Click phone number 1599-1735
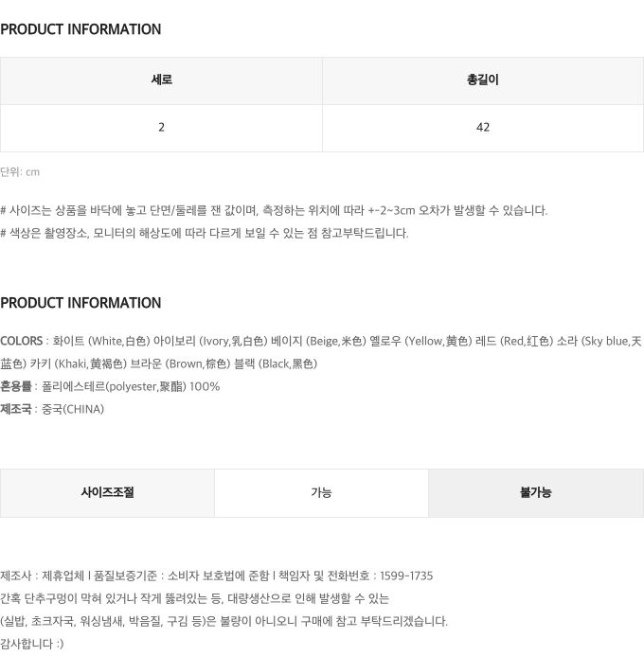644x656 pixels. 406,576
